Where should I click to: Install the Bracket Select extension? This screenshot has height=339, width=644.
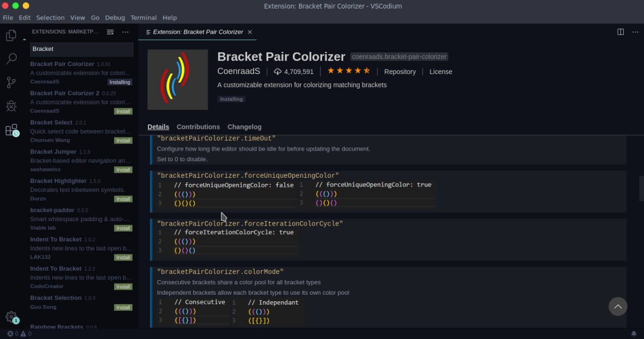(x=123, y=141)
